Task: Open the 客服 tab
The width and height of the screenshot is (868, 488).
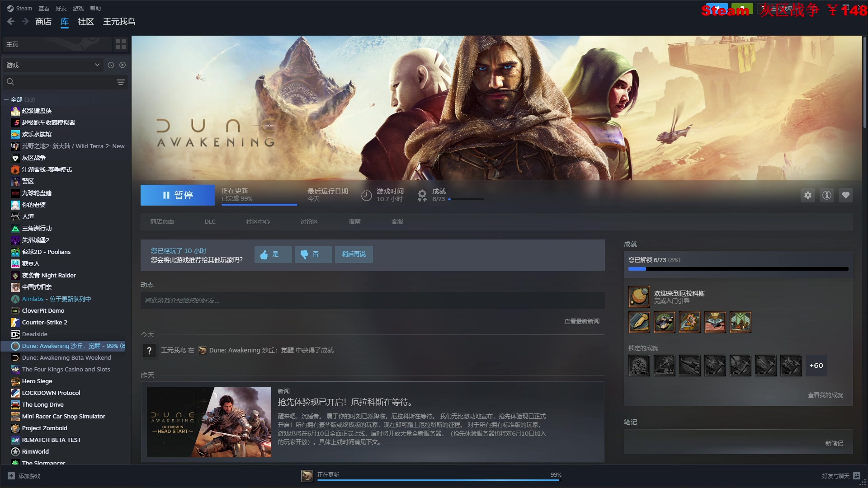Action: point(397,221)
